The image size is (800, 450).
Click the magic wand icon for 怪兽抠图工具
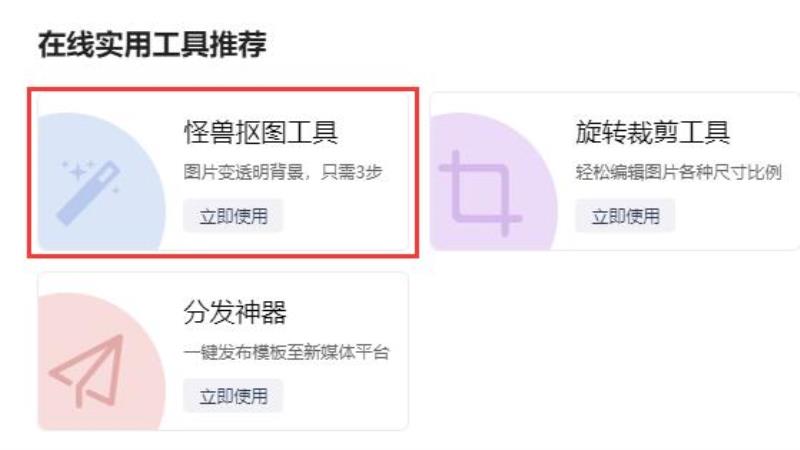(x=88, y=192)
